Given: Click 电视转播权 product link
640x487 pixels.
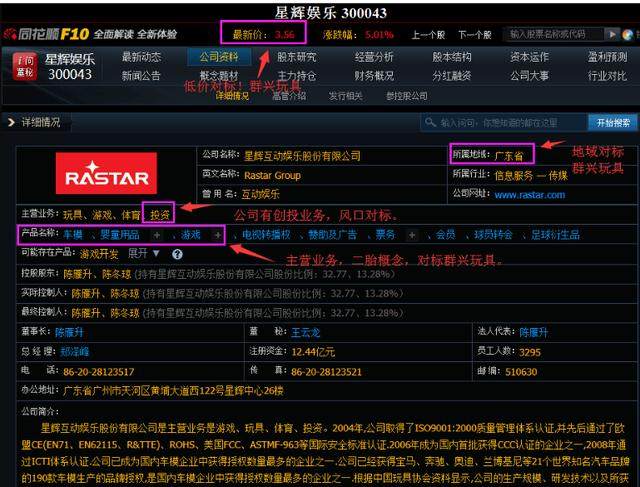Looking at the screenshot, I should [x=266, y=235].
